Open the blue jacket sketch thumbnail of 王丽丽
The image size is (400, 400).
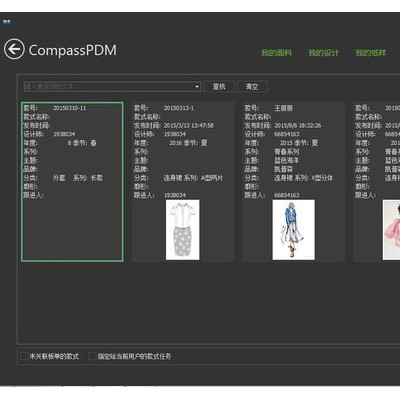pyautogui.click(x=293, y=230)
